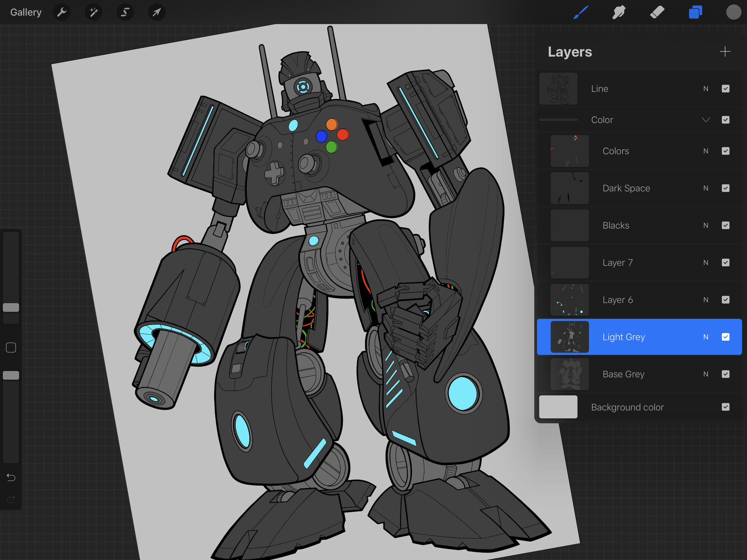Open blend mode N for Base Grey layer

pos(706,374)
